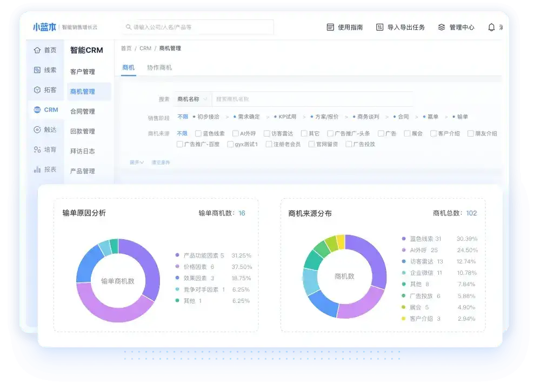Click the 首页 breadcrumb link
Screen dimensions: 540x392
[126, 49]
